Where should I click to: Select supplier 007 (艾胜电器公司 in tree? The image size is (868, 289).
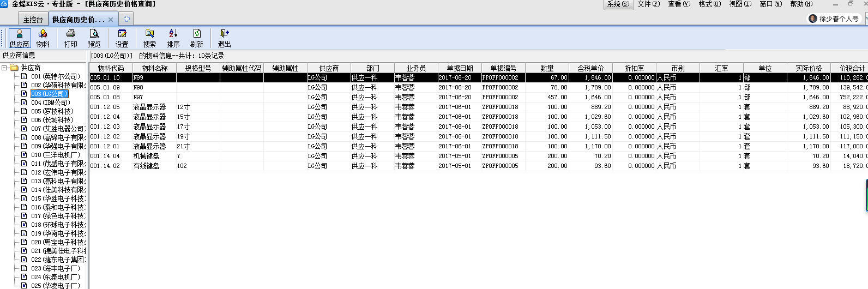click(x=58, y=129)
